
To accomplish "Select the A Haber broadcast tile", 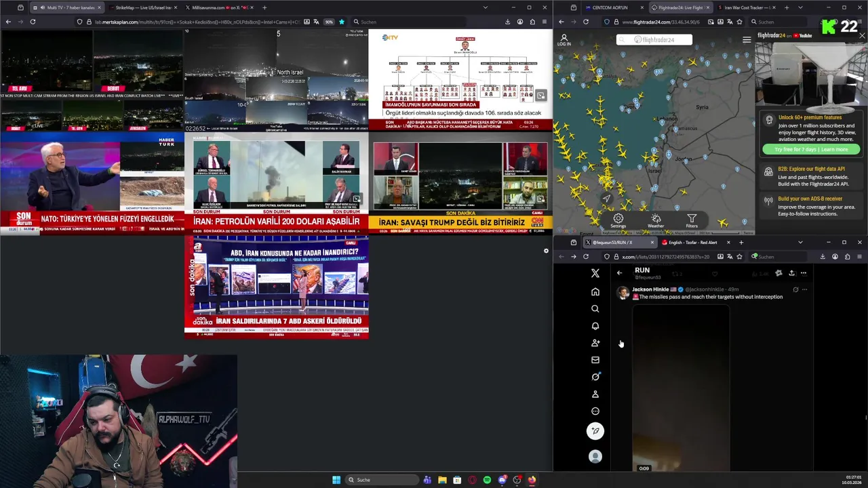I will [277, 287].
